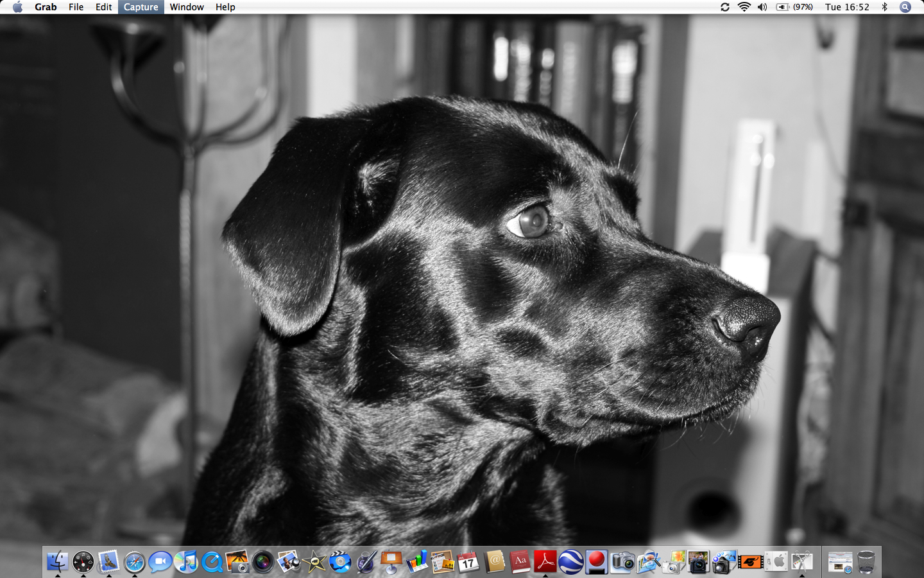The width and height of the screenshot is (924, 578).
Task: Open the Edit menu
Action: coord(104,7)
